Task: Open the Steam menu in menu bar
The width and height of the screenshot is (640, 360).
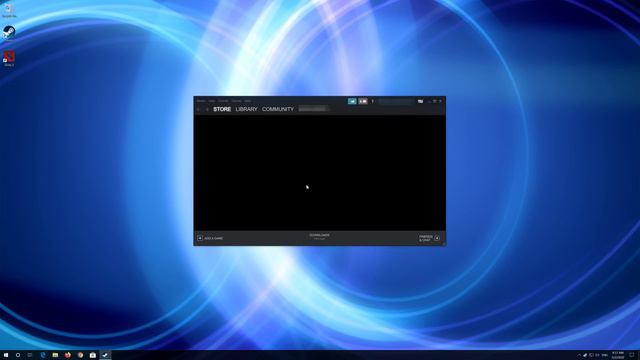Action: point(201,101)
